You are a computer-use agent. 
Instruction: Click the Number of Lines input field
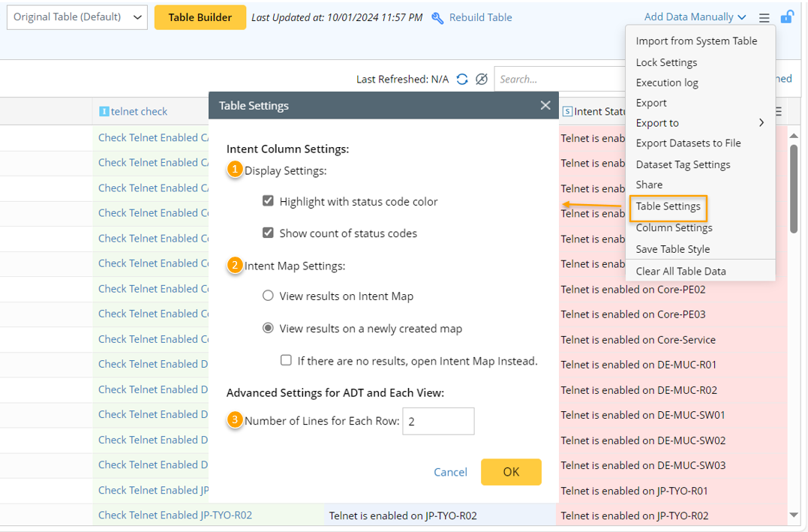pos(438,421)
